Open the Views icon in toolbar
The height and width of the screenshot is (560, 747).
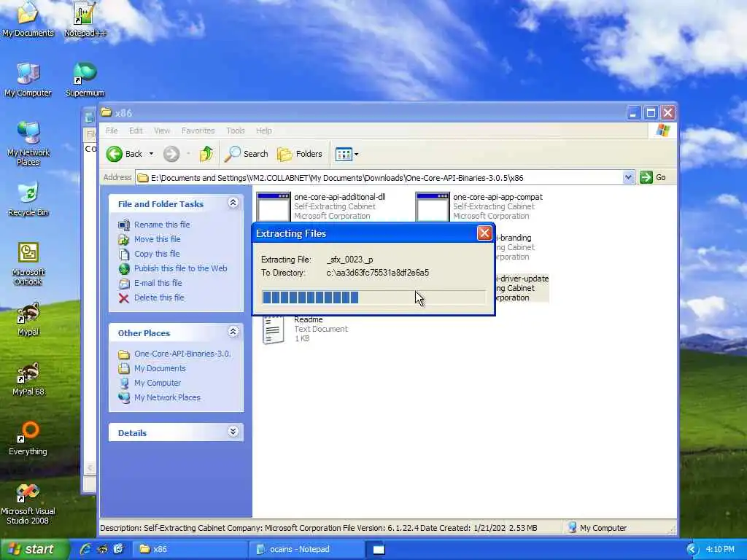(x=344, y=154)
